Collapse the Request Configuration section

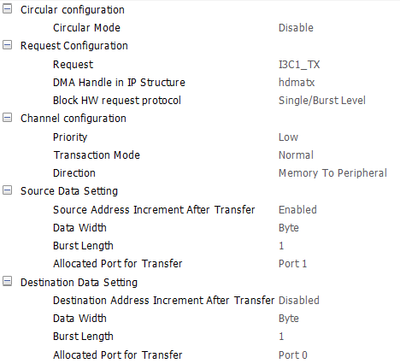click(7, 45)
